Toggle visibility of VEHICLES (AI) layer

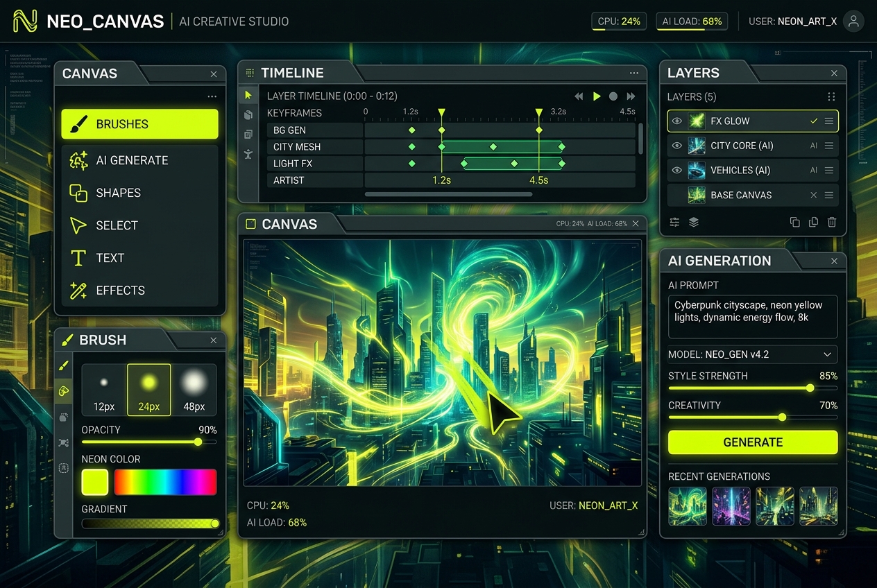[677, 170]
